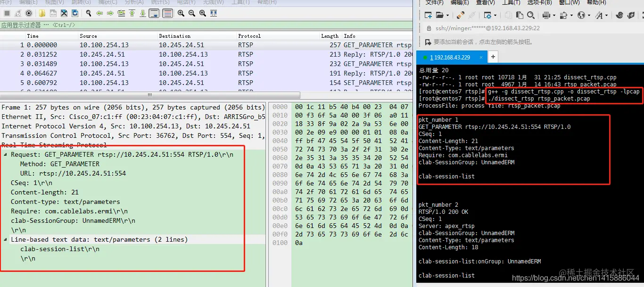This screenshot has width=644, height=287.
Task: Click the Xshell connect plug icon
Action: tap(461, 16)
